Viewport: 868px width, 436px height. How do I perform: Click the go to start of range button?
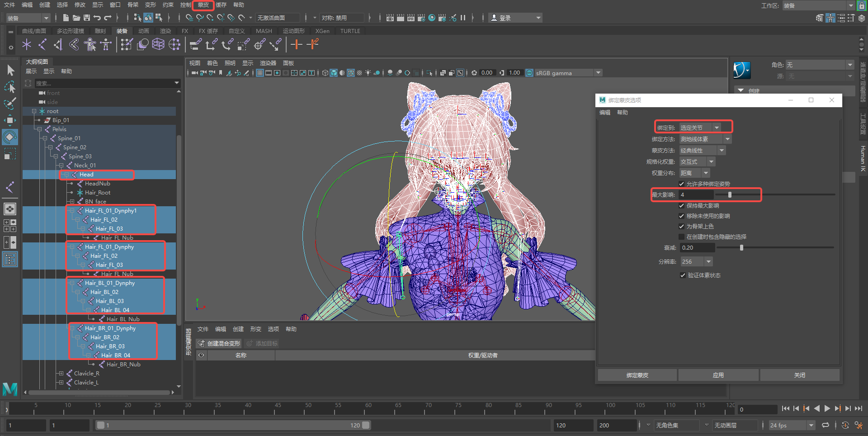coord(786,408)
